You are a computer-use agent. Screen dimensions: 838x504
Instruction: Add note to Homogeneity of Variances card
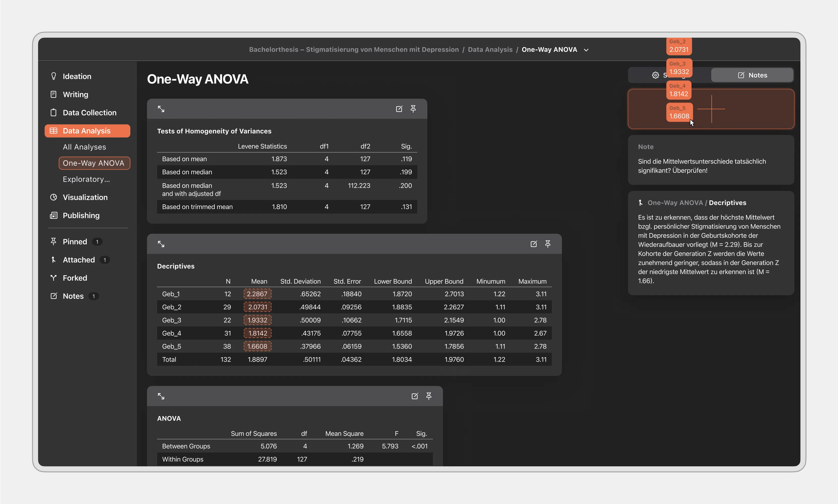[399, 109]
